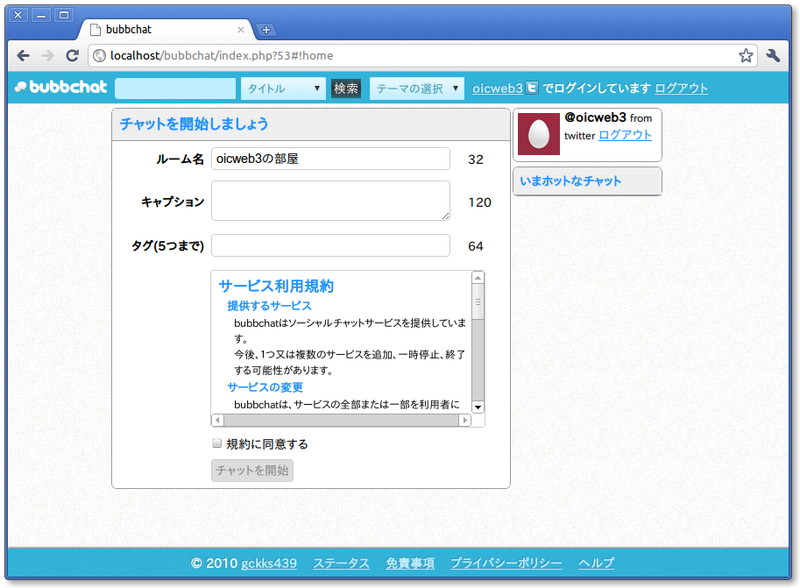The width and height of the screenshot is (800, 588).
Task: Click the Twitter icon beside oicweb3
Action: [x=532, y=87]
